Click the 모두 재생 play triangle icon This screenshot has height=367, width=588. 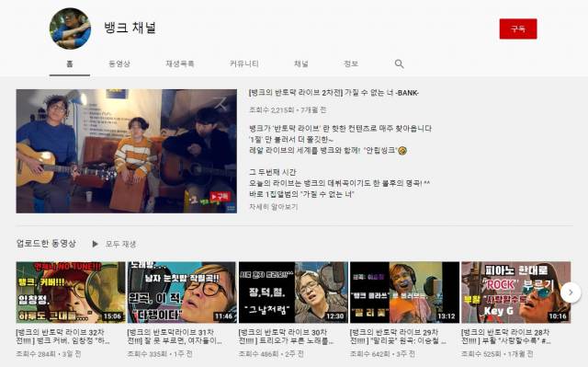pyautogui.click(x=95, y=244)
